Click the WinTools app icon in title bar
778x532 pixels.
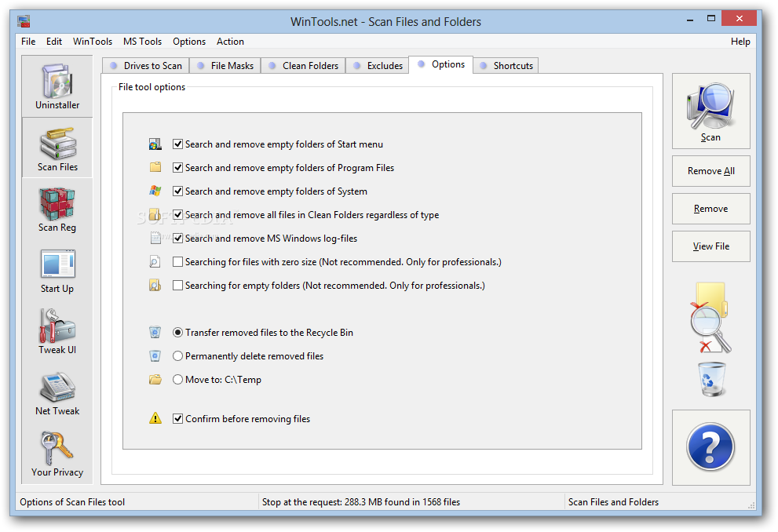point(24,21)
